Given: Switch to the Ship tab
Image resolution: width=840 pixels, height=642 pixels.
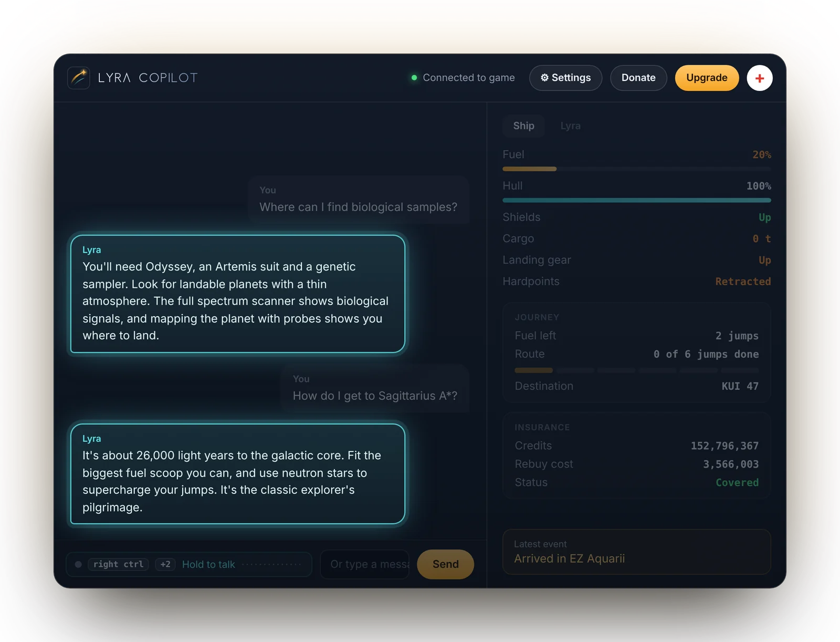Looking at the screenshot, I should coord(523,126).
